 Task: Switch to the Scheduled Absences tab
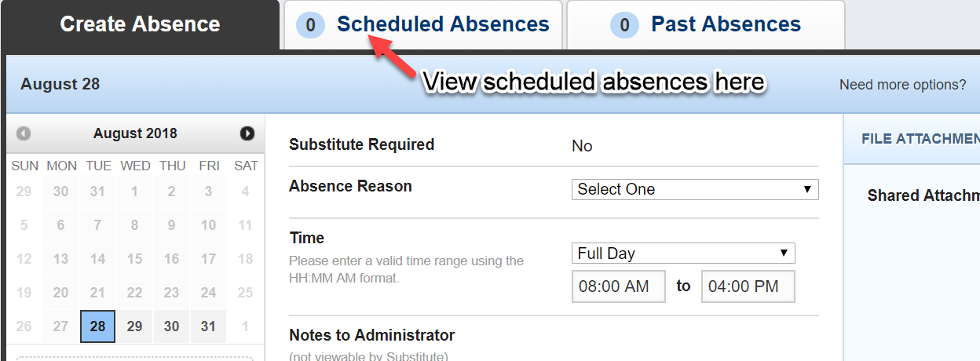coord(443,24)
